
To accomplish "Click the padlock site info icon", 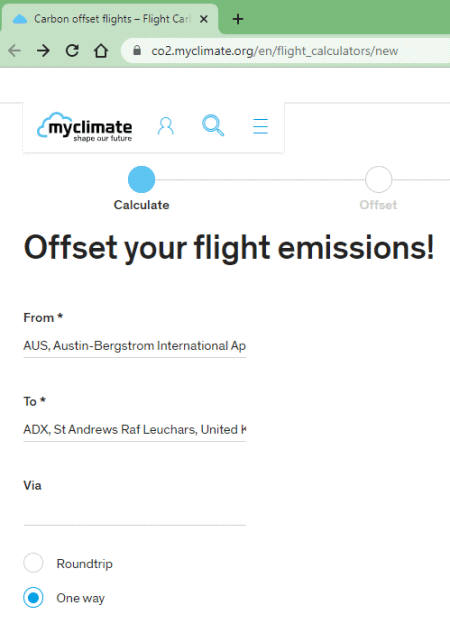I will [137, 50].
